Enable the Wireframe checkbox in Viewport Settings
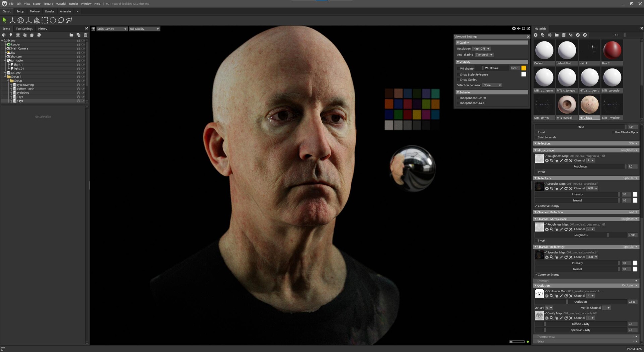Viewport: 644px width, 352px height. (458, 68)
